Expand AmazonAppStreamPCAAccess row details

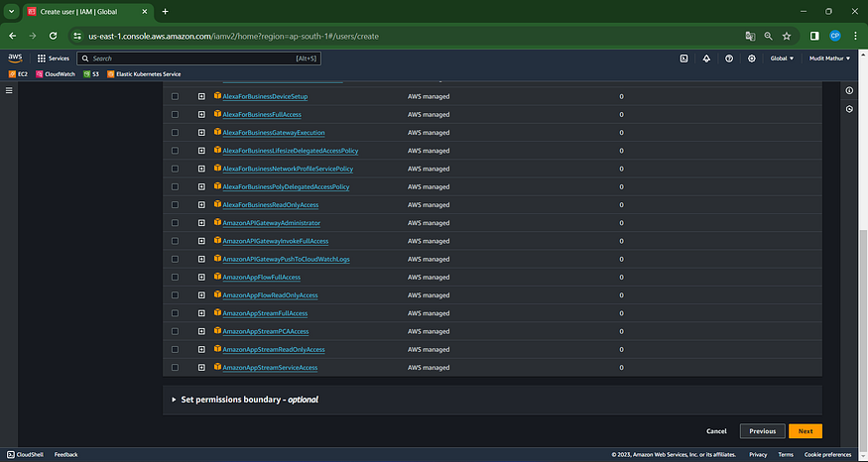point(201,331)
